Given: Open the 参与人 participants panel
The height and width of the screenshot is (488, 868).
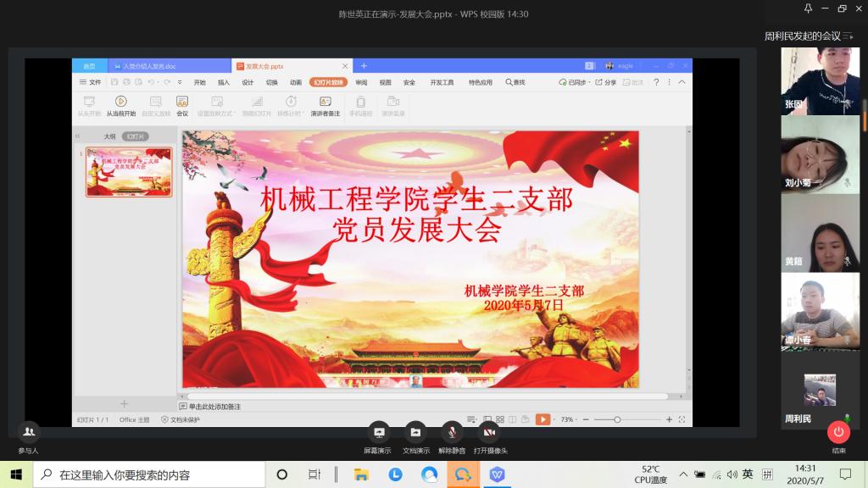Looking at the screenshot, I should [29, 432].
